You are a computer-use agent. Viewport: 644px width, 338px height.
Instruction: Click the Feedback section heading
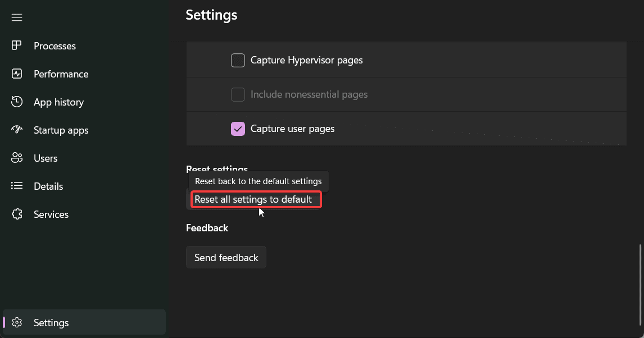(207, 228)
